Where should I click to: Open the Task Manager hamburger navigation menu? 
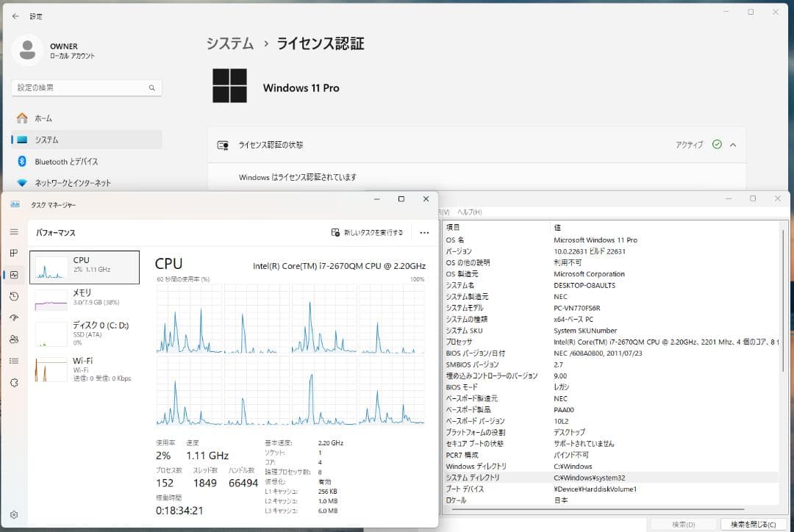click(x=12, y=232)
